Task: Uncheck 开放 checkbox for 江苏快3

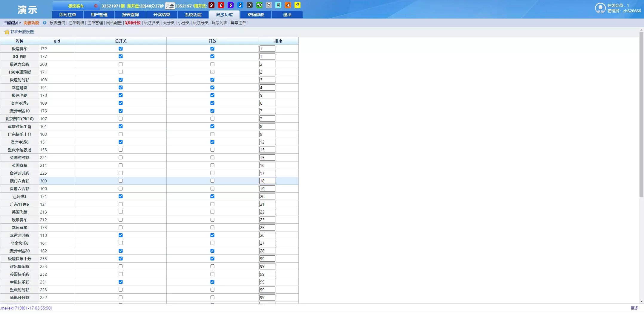Action: tap(212, 196)
